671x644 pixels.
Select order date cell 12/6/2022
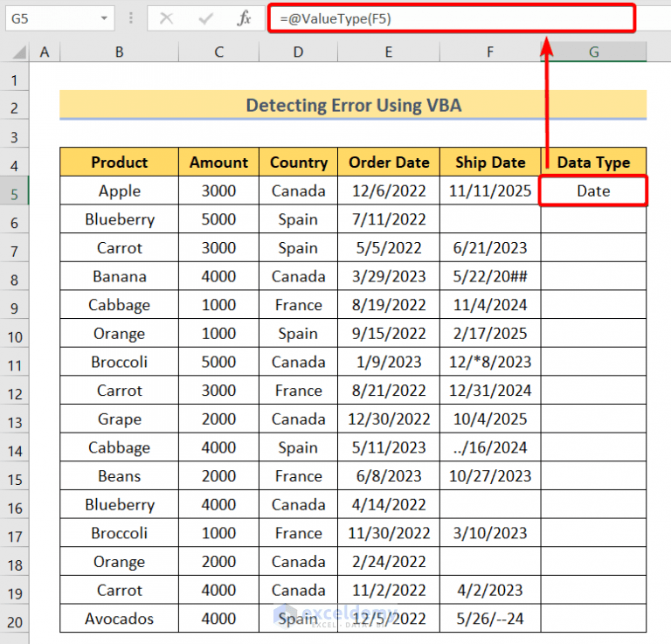(389, 190)
